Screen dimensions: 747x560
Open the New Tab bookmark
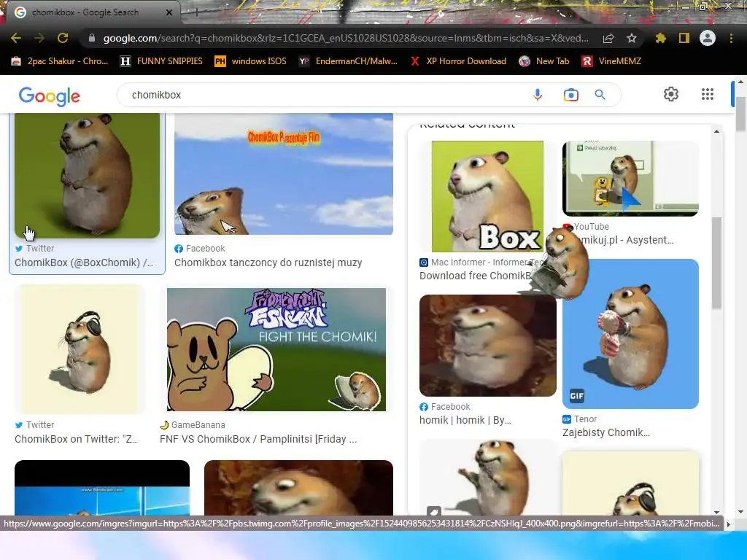pyautogui.click(x=544, y=61)
